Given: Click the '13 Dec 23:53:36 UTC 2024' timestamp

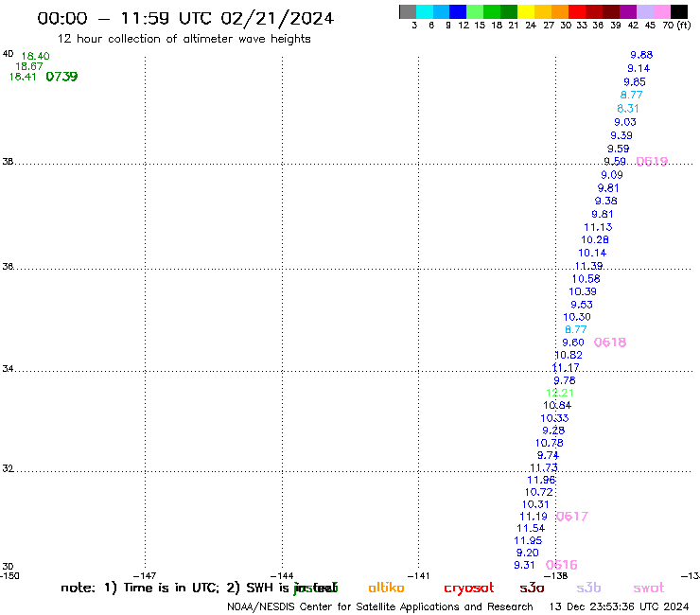Looking at the screenshot, I should (x=620, y=606).
